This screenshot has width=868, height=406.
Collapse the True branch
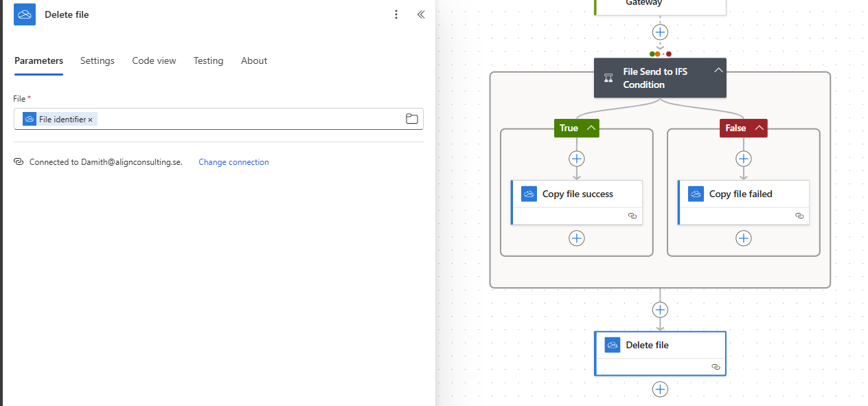(591, 128)
